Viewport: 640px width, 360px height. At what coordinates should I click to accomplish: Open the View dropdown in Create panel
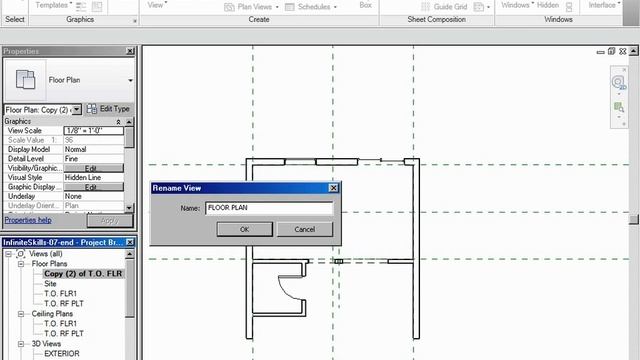click(x=157, y=5)
